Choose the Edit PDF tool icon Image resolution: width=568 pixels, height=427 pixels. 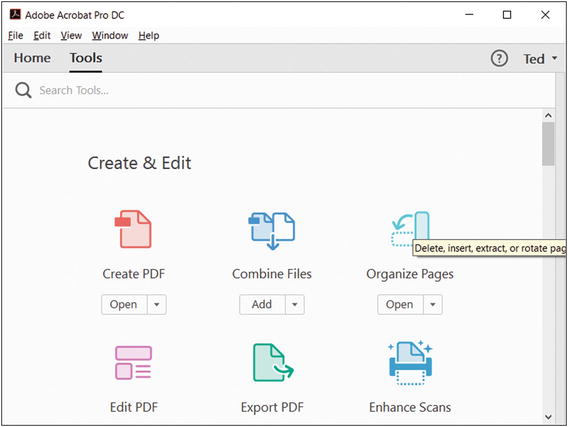pyautogui.click(x=133, y=363)
